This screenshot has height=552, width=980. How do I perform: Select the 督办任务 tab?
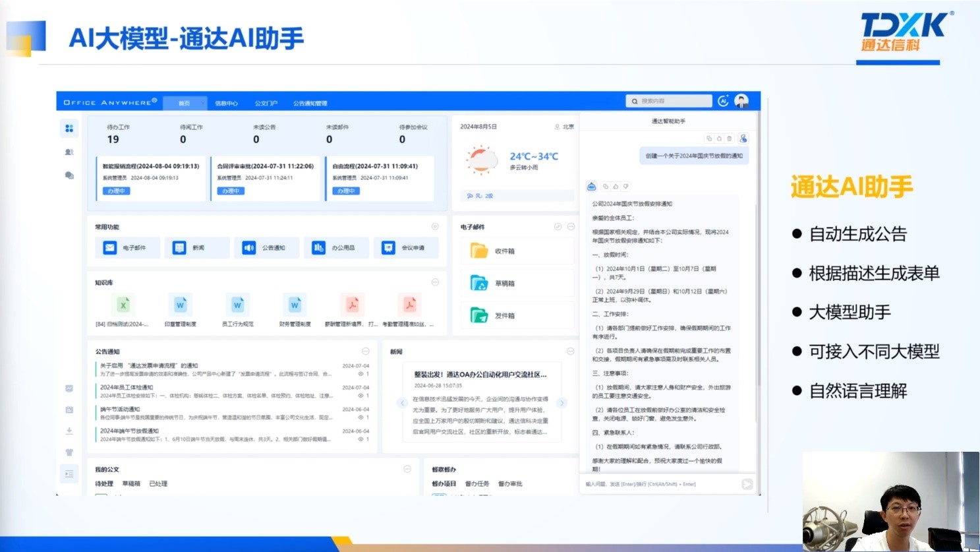coord(477,483)
